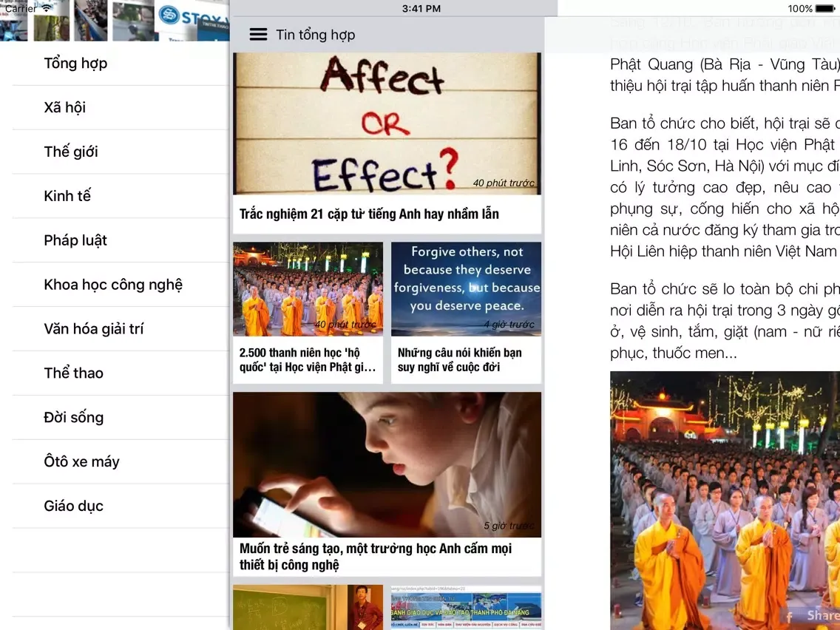Open Văn hóa giải trí category

point(120,329)
